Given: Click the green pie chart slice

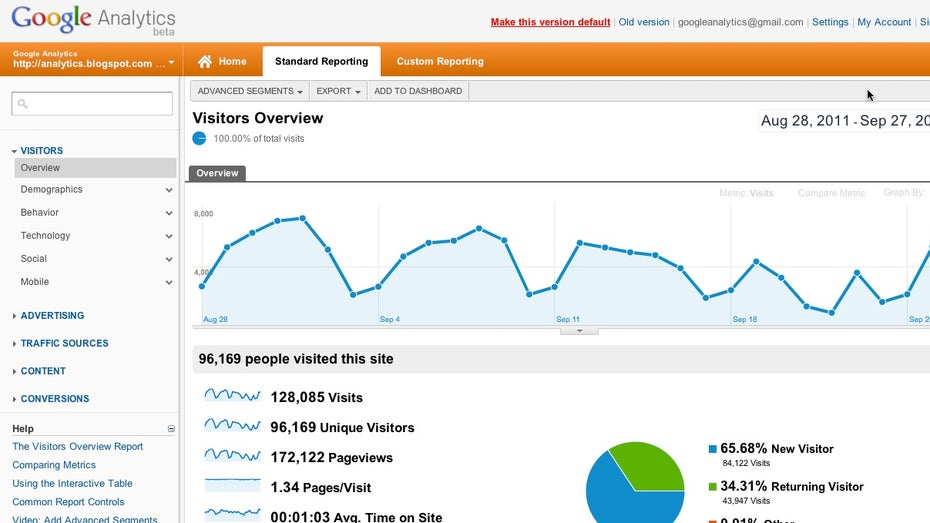Looking at the screenshot, I should 649,464.
